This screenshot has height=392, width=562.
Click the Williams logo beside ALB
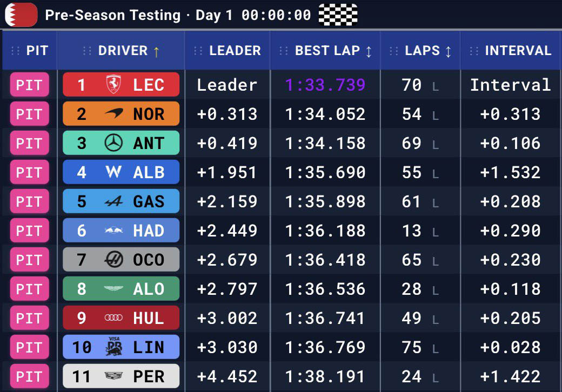coord(113,172)
